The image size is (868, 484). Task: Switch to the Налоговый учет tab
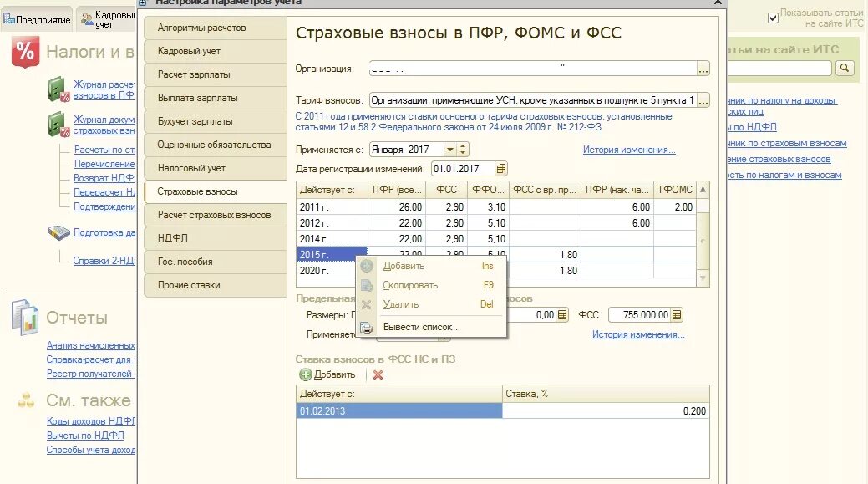click(216, 168)
